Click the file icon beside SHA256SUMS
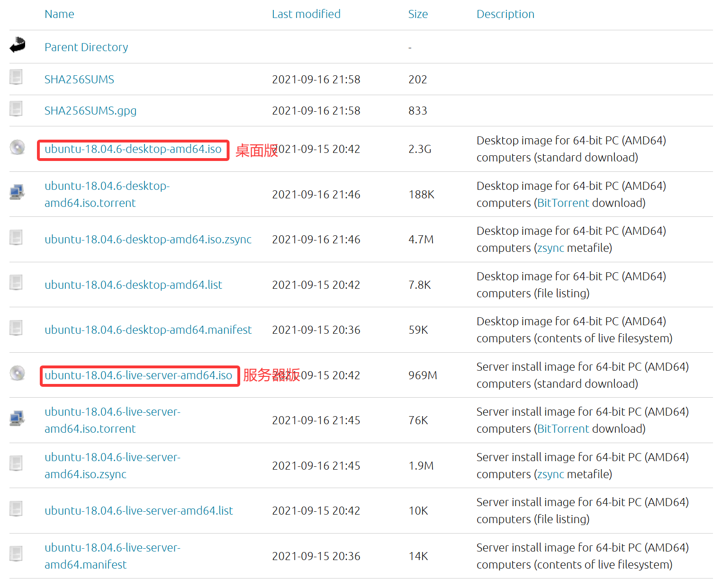 pyautogui.click(x=16, y=77)
